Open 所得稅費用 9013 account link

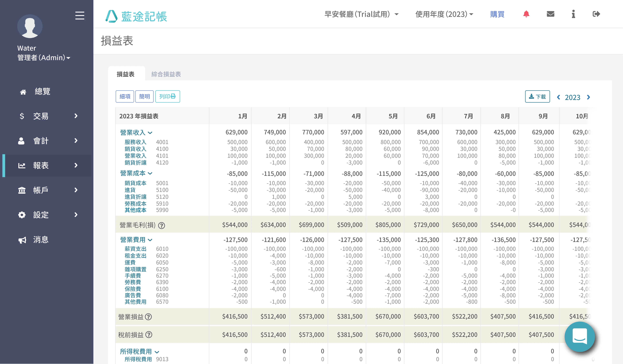[138, 359]
